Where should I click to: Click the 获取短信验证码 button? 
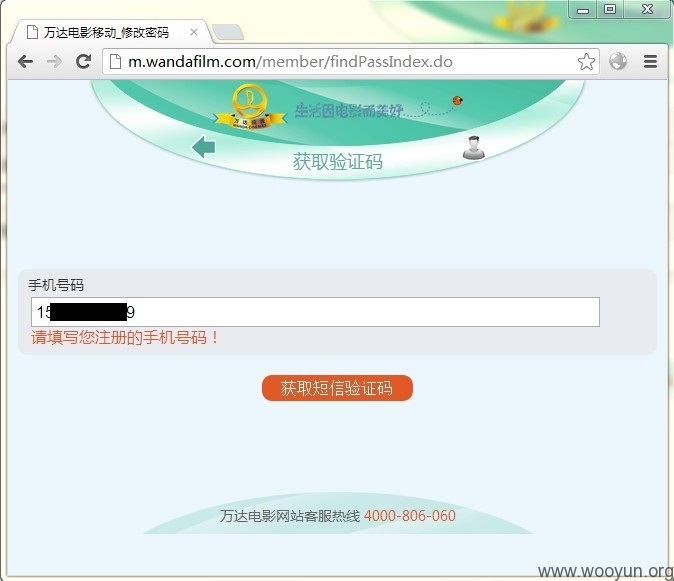[x=337, y=388]
